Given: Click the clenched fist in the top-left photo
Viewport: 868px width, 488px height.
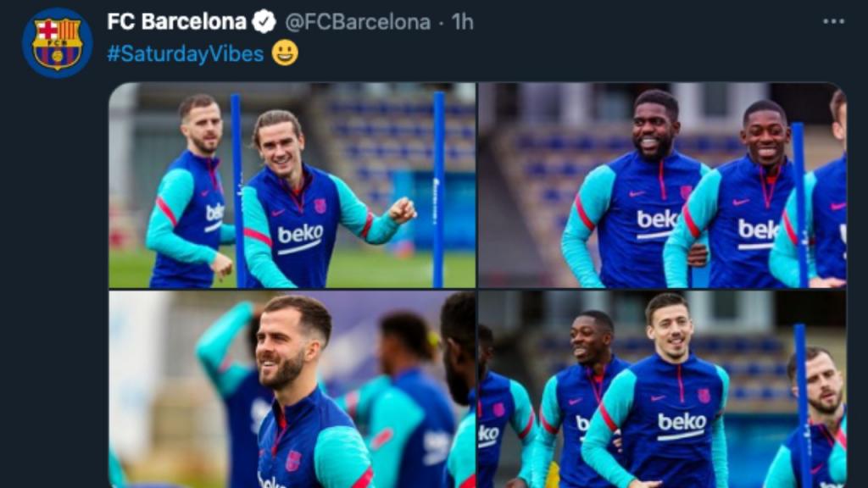Looking at the screenshot, I should (x=402, y=211).
